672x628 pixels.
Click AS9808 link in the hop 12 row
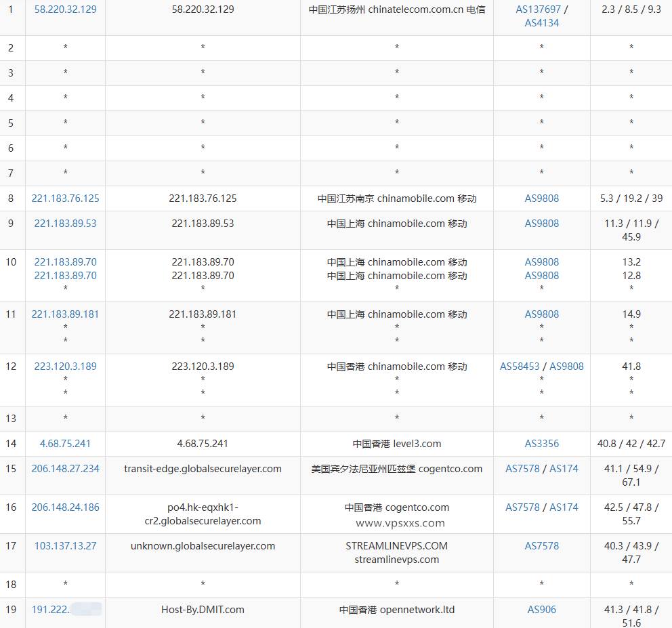coord(566,367)
